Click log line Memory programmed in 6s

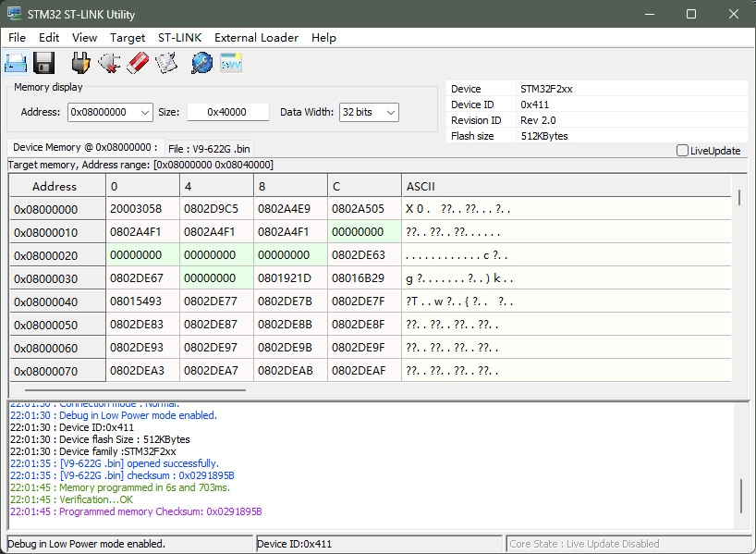coord(120,487)
